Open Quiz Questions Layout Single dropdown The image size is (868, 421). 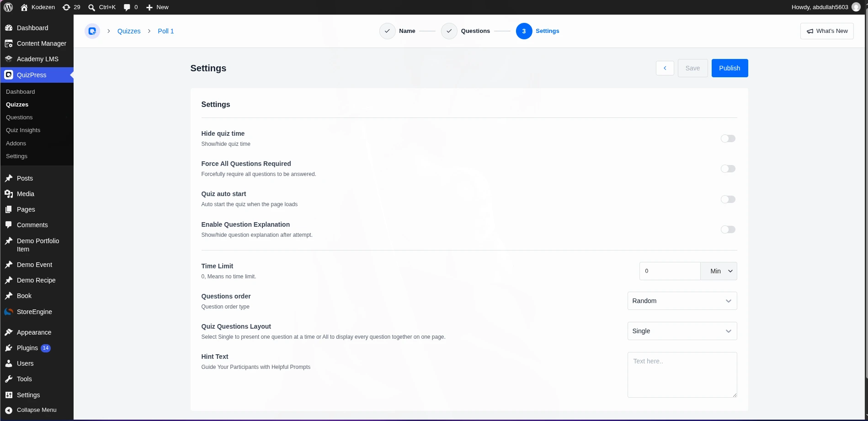pos(682,331)
